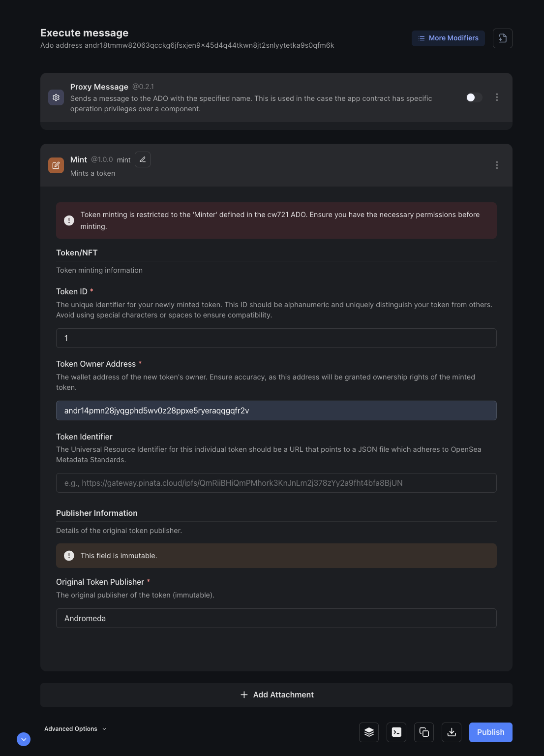544x756 pixels.
Task: Click the pencil edit icon beside mint
Action: pyautogui.click(x=143, y=159)
